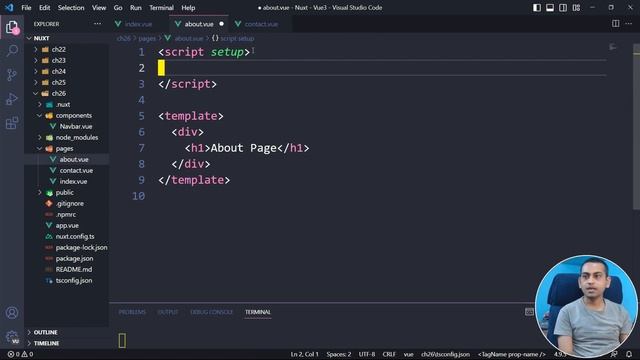This screenshot has width=640, height=360.
Task: Click the errors and warnings counter
Action: pos(20,354)
